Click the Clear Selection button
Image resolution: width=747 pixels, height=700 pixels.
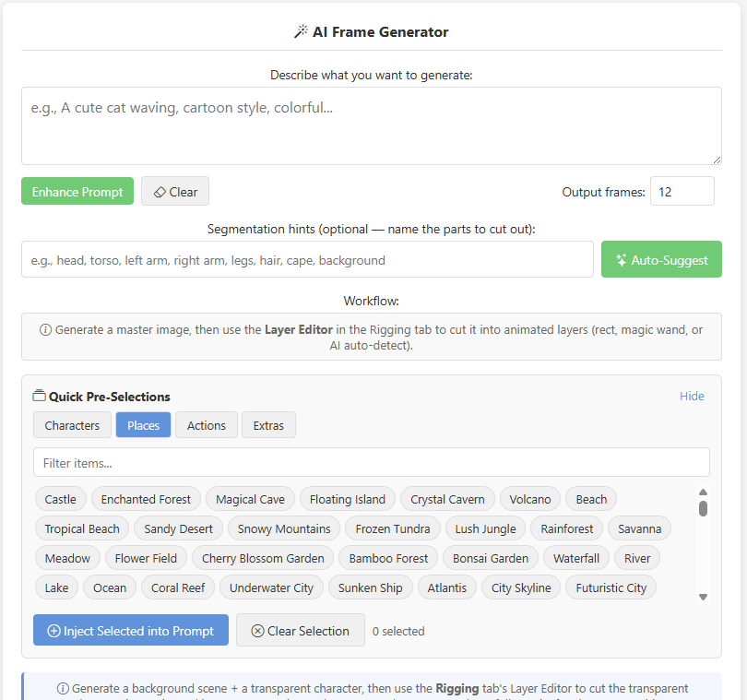pos(301,631)
